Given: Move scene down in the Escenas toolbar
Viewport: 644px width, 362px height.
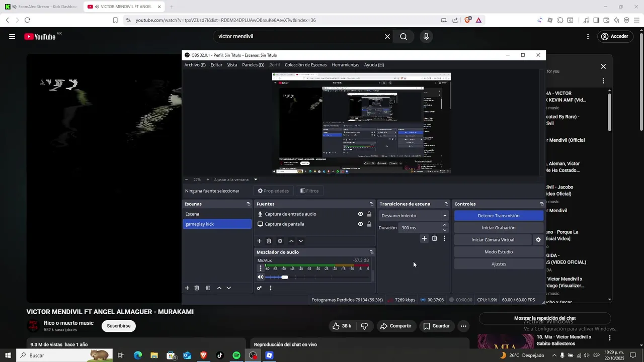Looking at the screenshot, I should [229, 288].
